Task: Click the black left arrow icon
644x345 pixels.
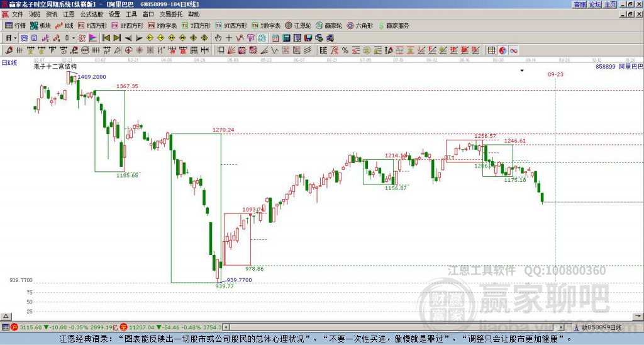Action: pos(128,38)
